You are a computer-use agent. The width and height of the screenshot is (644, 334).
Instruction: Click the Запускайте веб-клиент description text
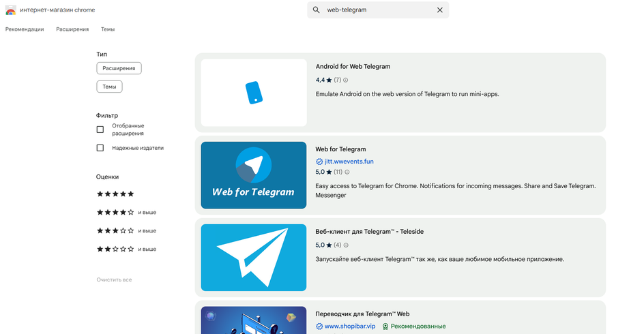tap(440, 259)
